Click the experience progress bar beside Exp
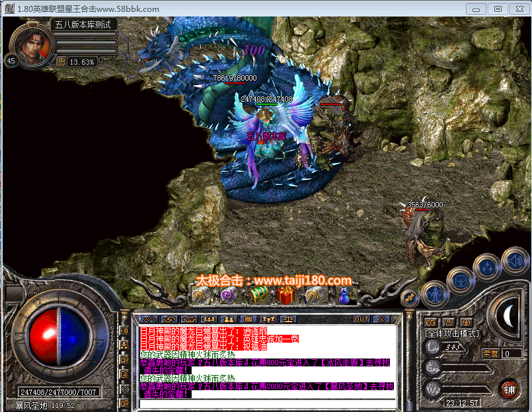 tap(466, 368)
